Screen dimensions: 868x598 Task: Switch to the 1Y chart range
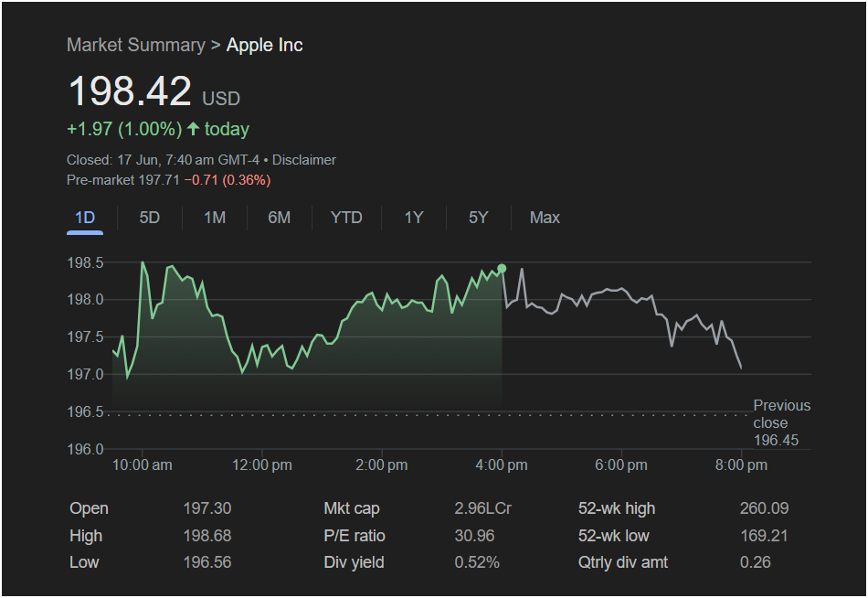414,218
